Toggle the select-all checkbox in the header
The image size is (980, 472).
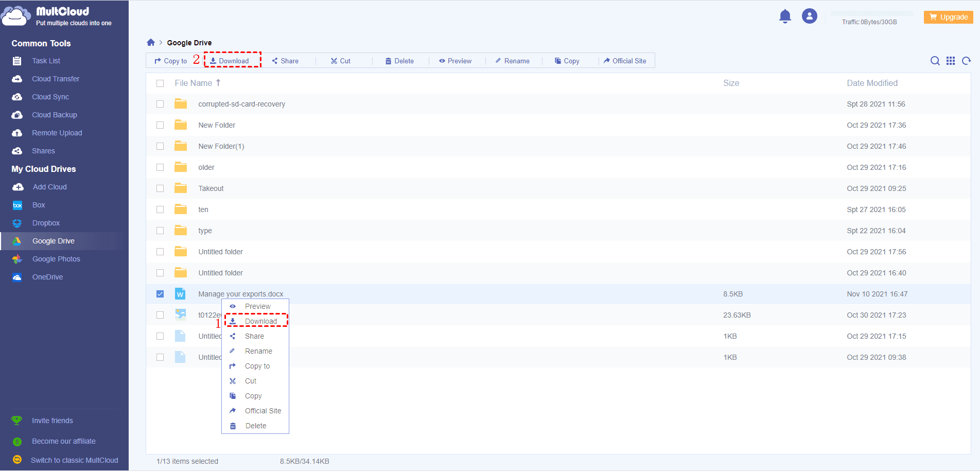pos(160,83)
